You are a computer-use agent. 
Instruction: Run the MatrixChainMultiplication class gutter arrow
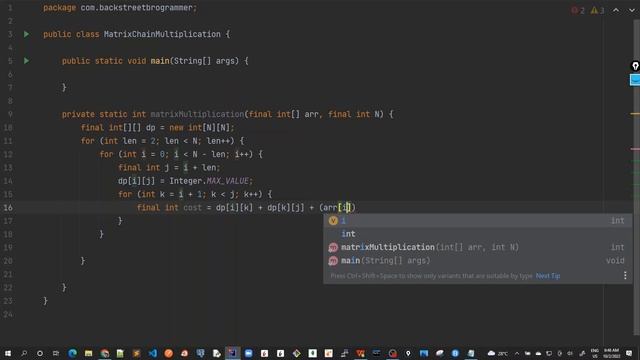pos(27,34)
